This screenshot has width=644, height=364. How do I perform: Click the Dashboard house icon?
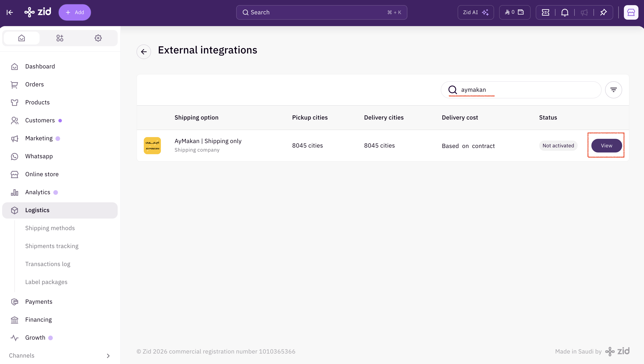click(15, 67)
